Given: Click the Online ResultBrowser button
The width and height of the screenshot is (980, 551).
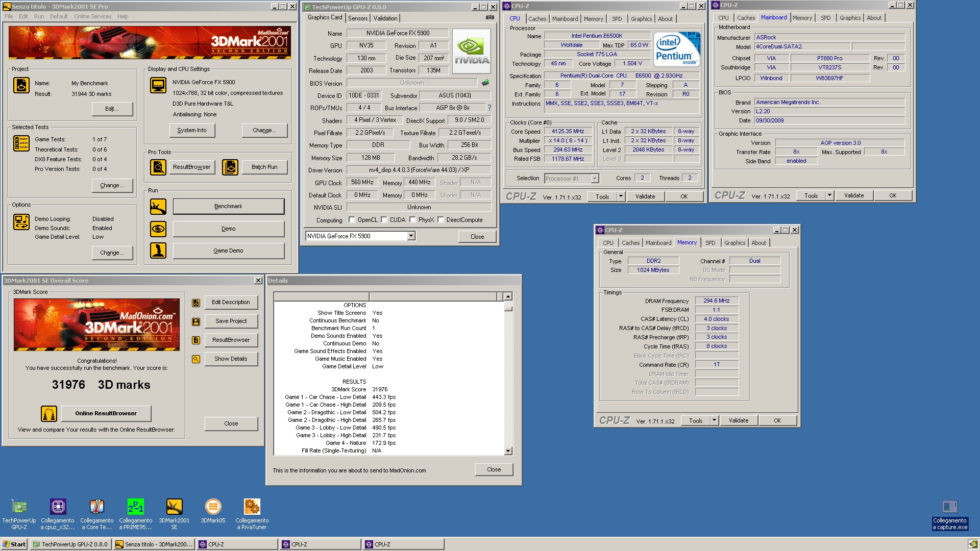Looking at the screenshot, I should coord(106,413).
